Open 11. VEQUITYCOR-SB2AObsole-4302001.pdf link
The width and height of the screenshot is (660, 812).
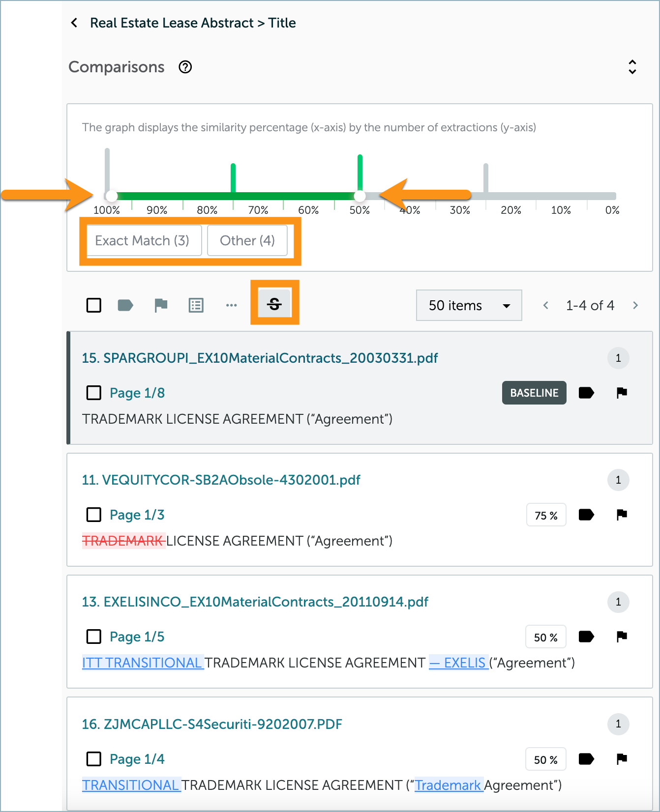pyautogui.click(x=221, y=480)
